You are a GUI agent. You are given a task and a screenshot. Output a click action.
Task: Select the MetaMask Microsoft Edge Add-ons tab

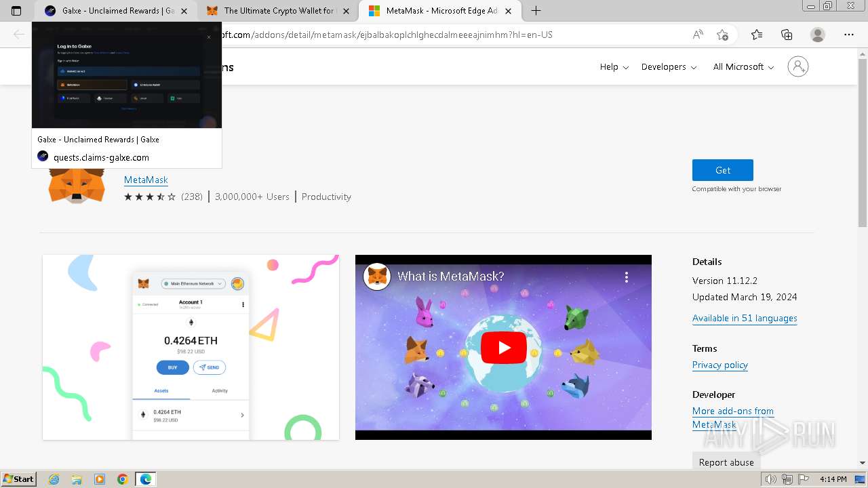click(x=439, y=11)
